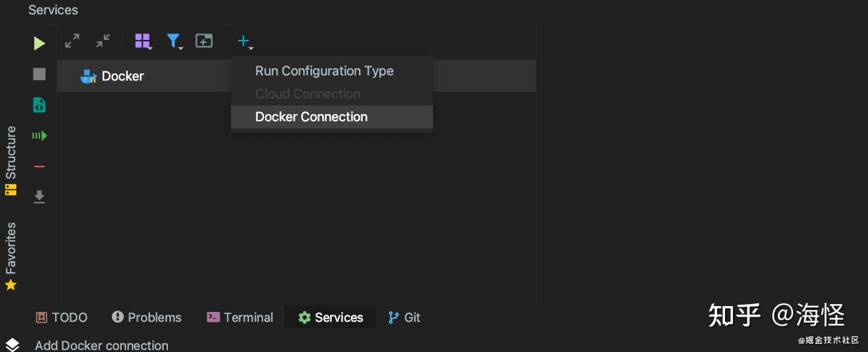The image size is (868, 352).
Task: Select the Docker node in services tree
Action: pos(122,76)
